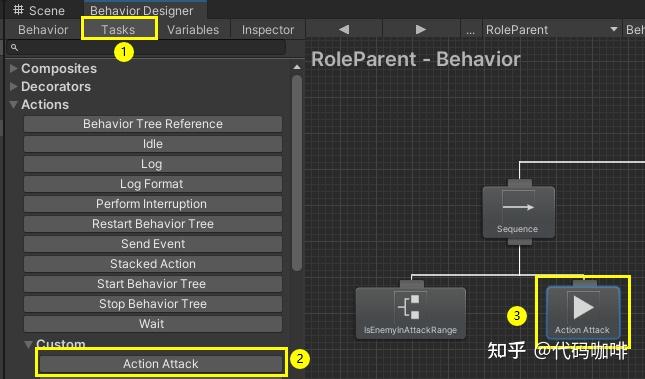The image size is (645, 379).
Task: Expand the Composites category
Action: click(x=13, y=68)
